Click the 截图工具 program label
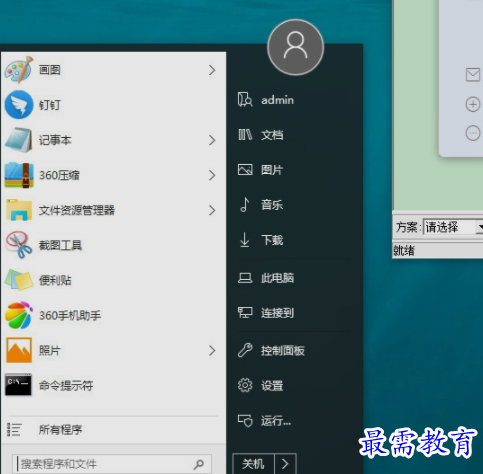Image resolution: width=483 pixels, height=474 pixels. point(60,245)
